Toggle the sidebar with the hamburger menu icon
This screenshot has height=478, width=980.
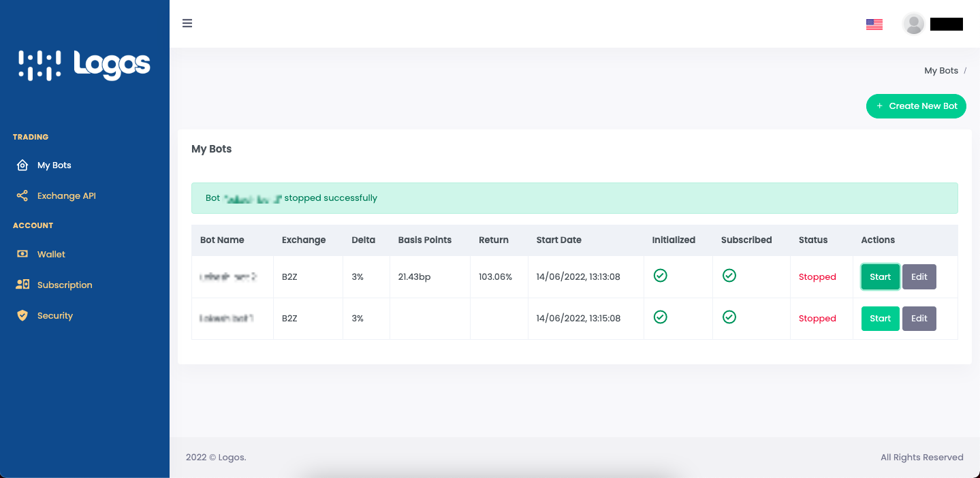pos(187,23)
